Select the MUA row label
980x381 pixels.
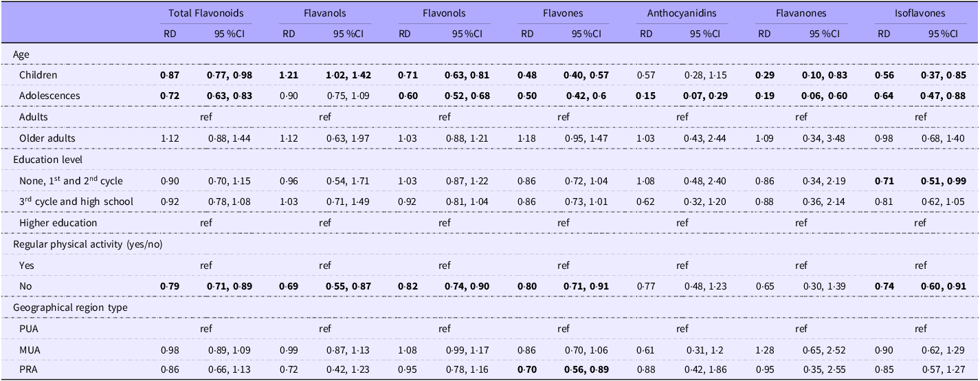[29, 350]
